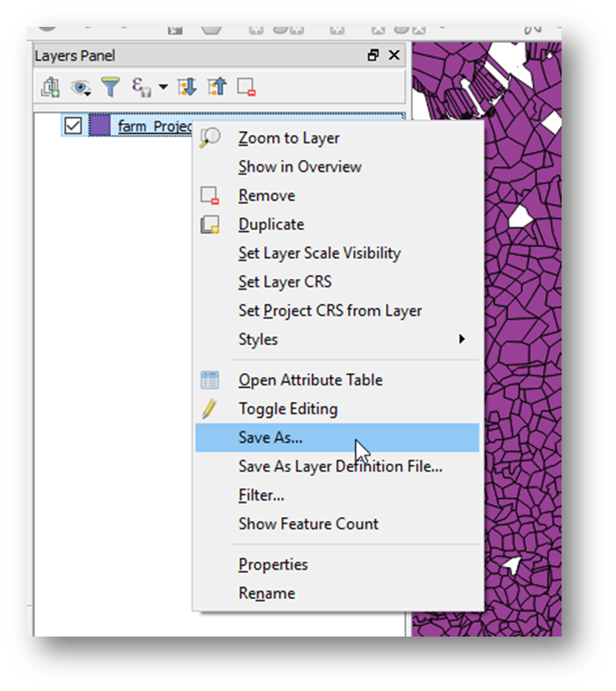Expand the Styles submenu arrow
This screenshot has width=616, height=691.
(461, 339)
